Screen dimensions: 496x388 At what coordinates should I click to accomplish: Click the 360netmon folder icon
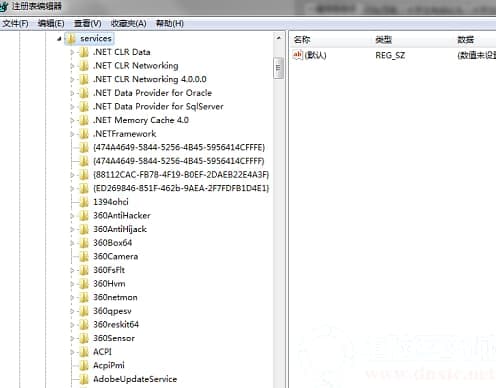[84, 298]
